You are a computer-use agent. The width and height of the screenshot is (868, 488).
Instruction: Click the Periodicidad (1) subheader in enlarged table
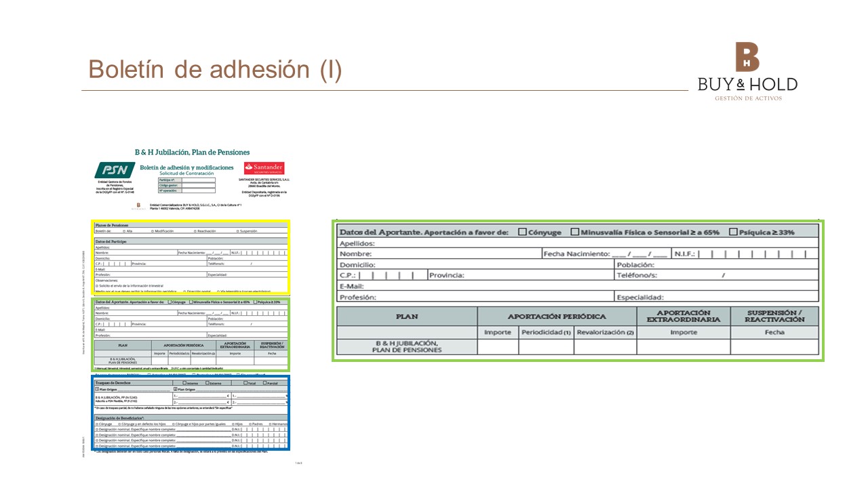coord(546,333)
